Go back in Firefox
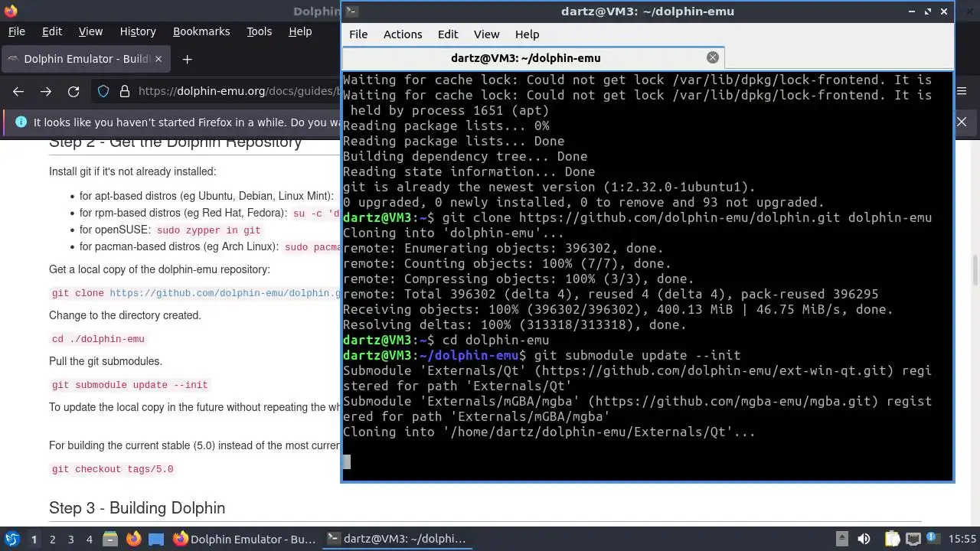Viewport: 980px width, 551px height. tap(18, 92)
